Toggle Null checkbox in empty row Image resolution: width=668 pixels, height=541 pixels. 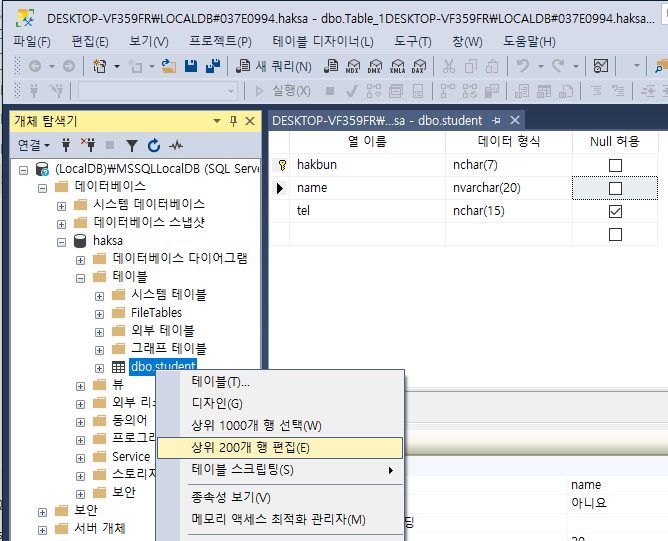click(615, 234)
